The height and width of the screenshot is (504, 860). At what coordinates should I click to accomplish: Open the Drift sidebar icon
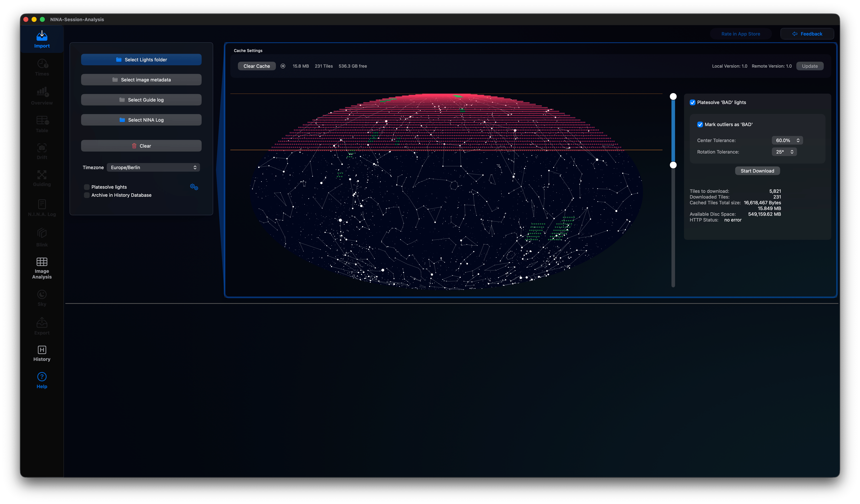tap(42, 148)
